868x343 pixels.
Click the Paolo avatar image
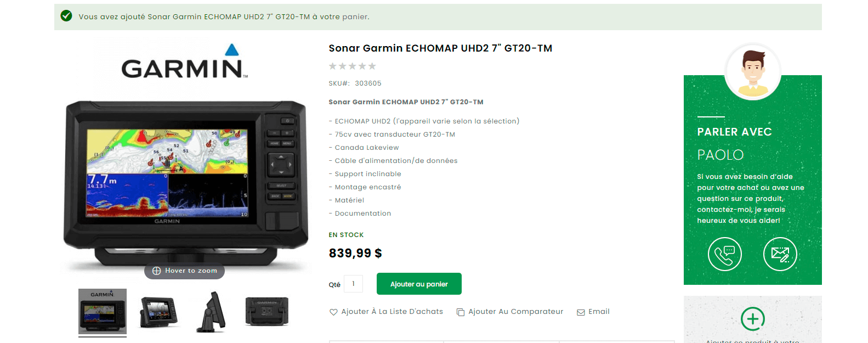pos(752,72)
